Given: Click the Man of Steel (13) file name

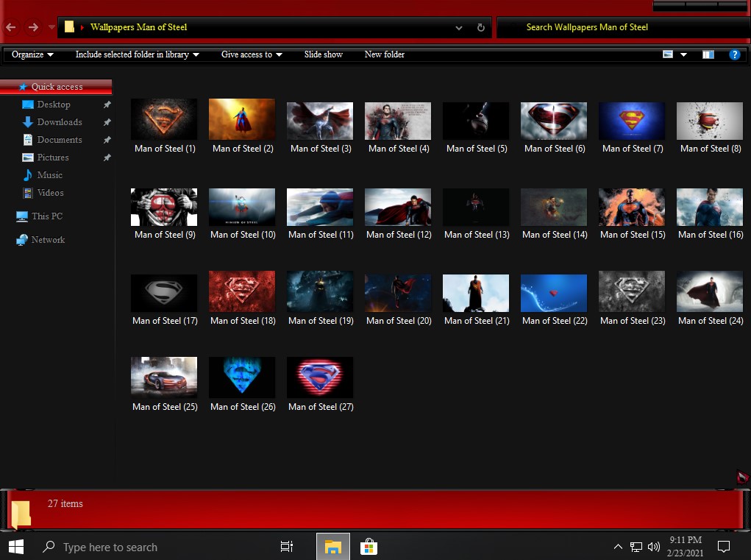Looking at the screenshot, I should 477,235.
